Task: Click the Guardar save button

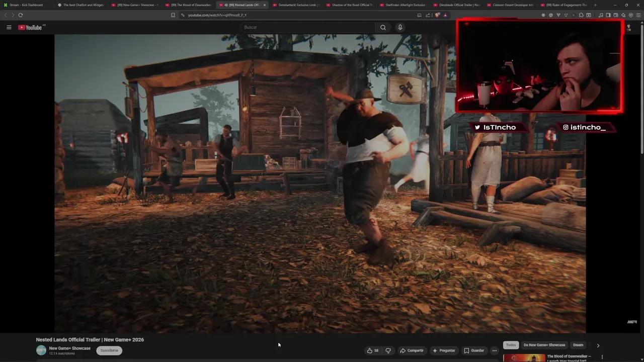Action: [474, 350]
